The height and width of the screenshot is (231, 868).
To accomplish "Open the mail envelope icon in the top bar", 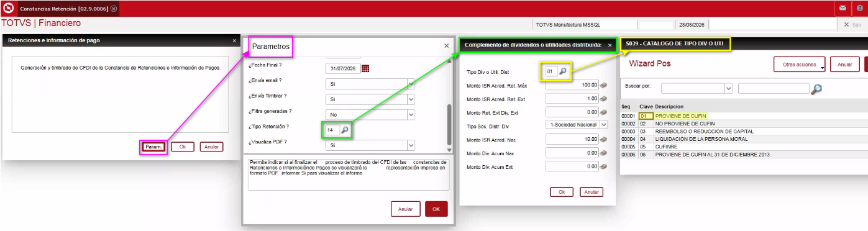I will click(843, 9).
